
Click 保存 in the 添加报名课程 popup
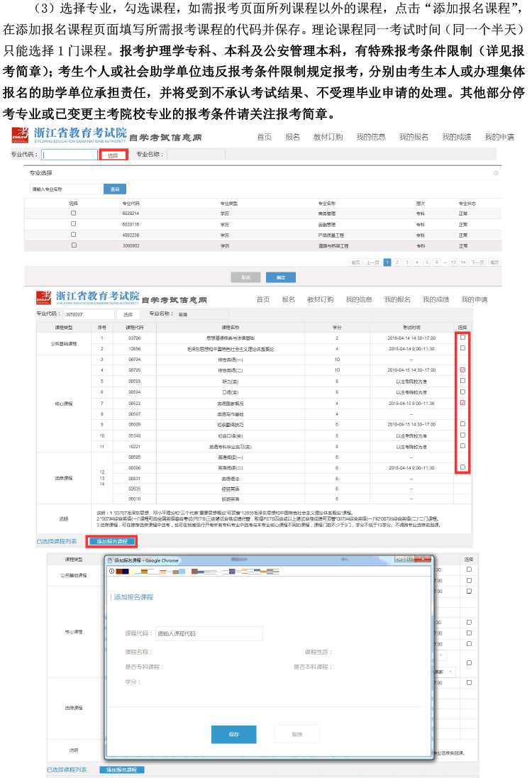234,734
